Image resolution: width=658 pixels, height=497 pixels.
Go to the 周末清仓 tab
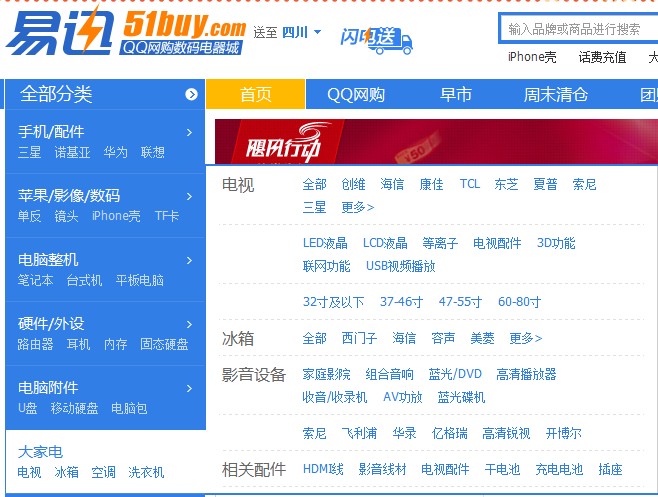click(556, 95)
